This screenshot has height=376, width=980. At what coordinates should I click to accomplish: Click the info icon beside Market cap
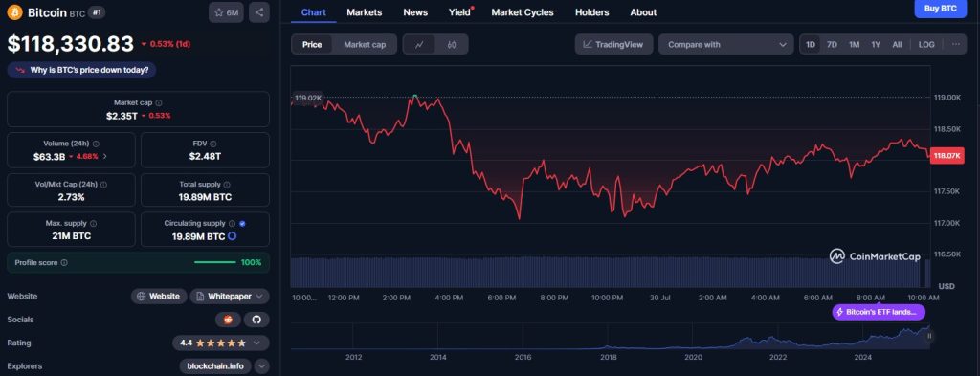click(x=159, y=102)
